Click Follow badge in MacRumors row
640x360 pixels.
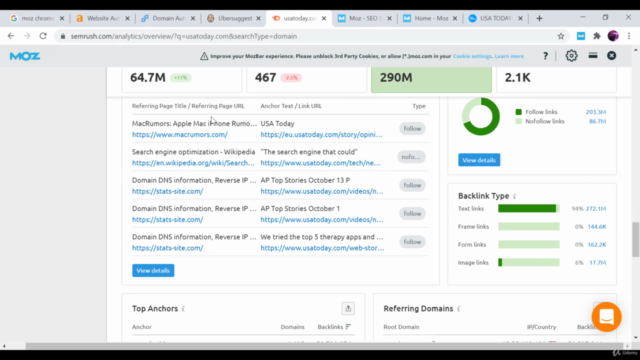pos(412,129)
